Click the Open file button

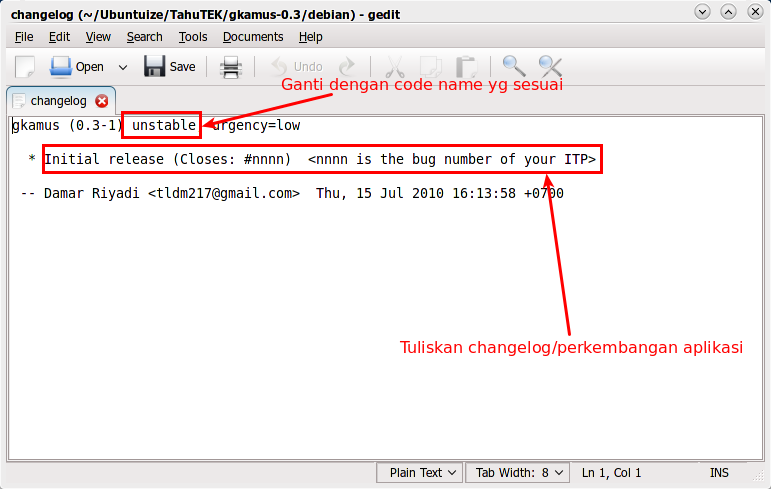[x=77, y=67]
